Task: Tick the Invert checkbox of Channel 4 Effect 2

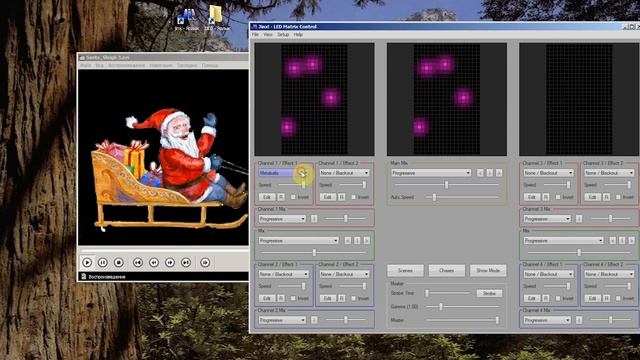Action: click(x=618, y=298)
